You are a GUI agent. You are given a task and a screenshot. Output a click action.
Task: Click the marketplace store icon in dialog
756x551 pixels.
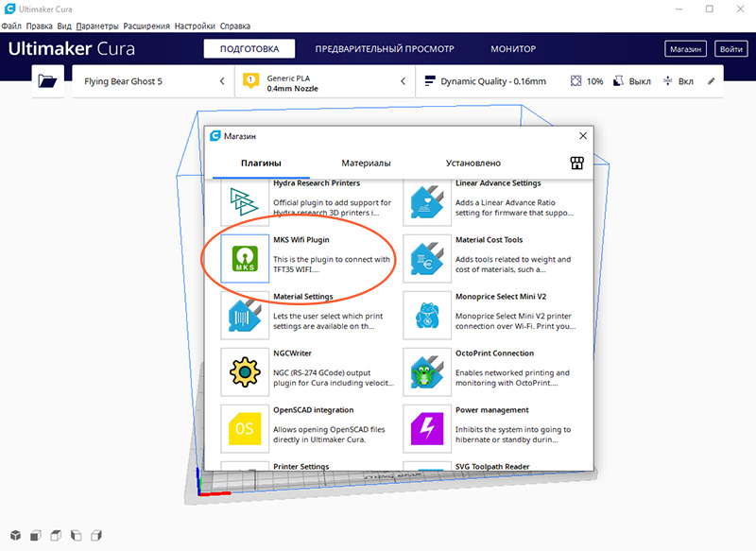tap(577, 164)
